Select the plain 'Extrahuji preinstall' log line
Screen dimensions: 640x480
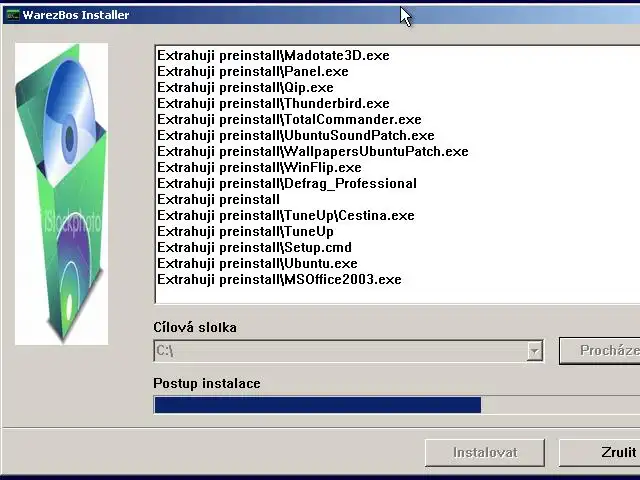point(218,199)
